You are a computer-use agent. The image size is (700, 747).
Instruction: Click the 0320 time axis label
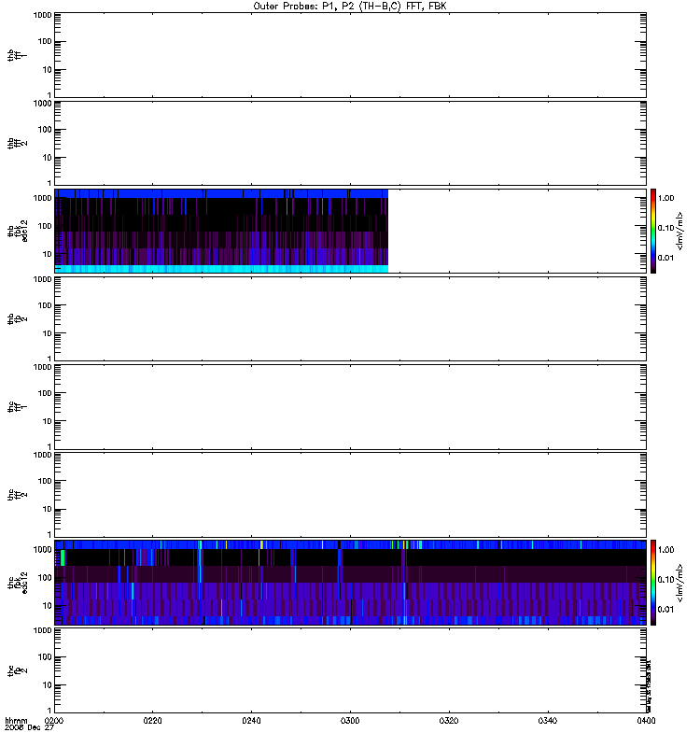[449, 721]
